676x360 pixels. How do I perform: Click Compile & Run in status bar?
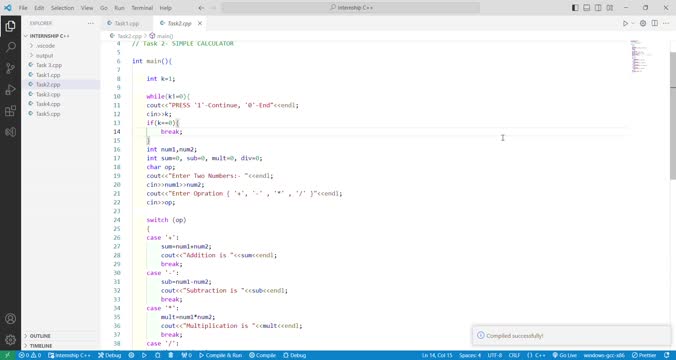click(x=220, y=355)
